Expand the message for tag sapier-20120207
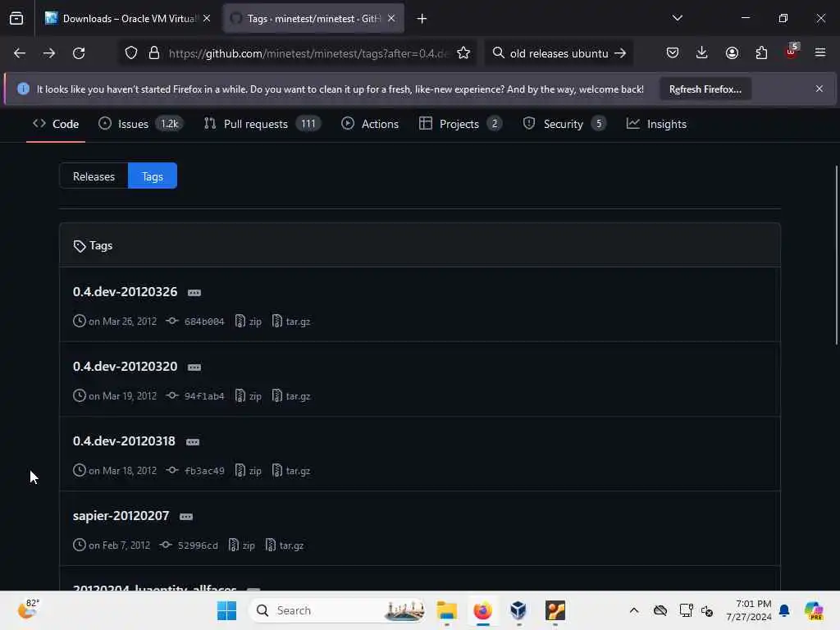This screenshot has height=630, width=840. click(186, 517)
